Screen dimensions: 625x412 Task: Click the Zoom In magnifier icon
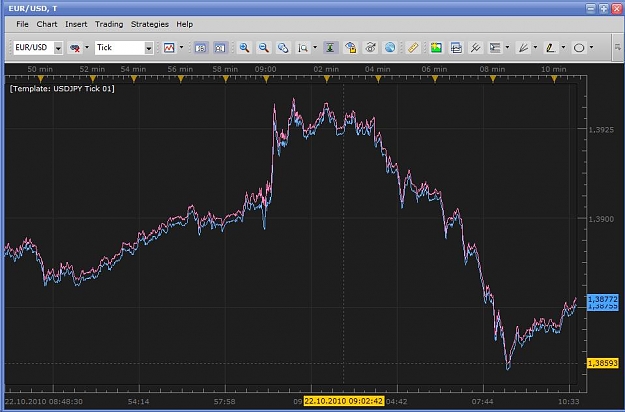pyautogui.click(x=244, y=48)
